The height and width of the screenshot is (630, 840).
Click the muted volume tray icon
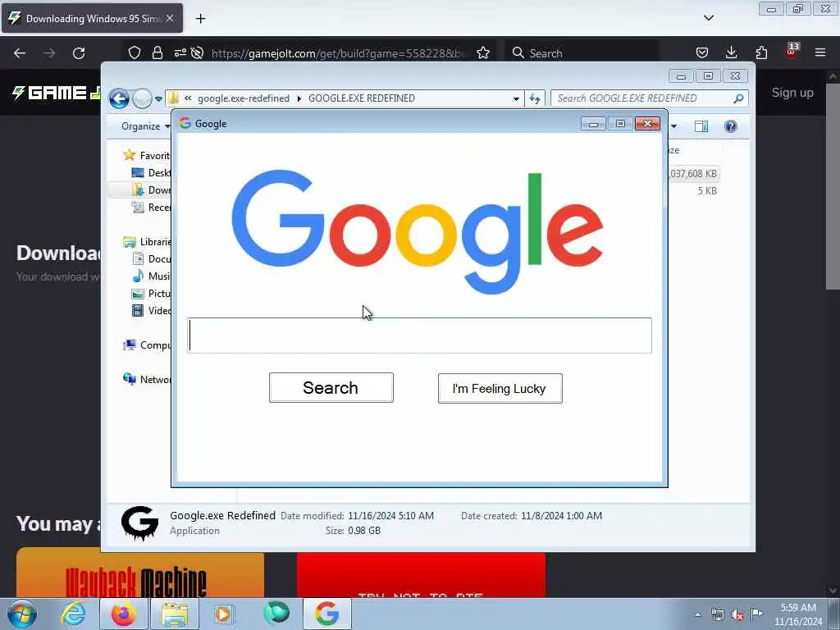tap(737, 614)
